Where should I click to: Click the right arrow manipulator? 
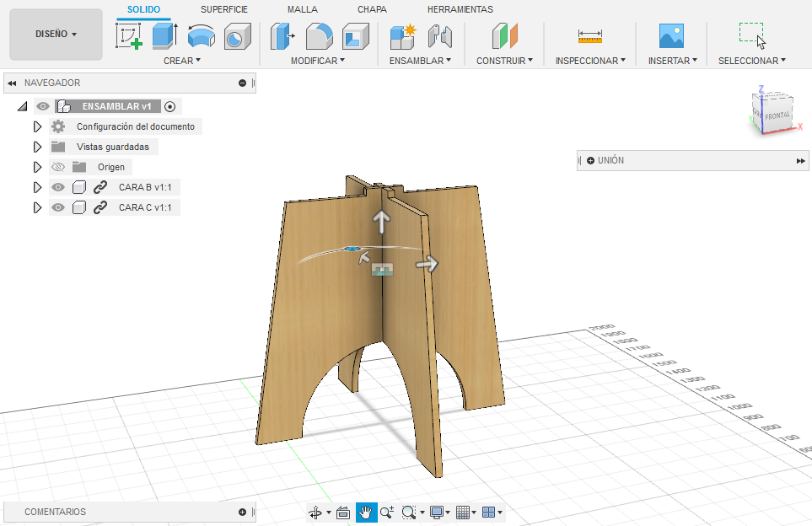428,265
